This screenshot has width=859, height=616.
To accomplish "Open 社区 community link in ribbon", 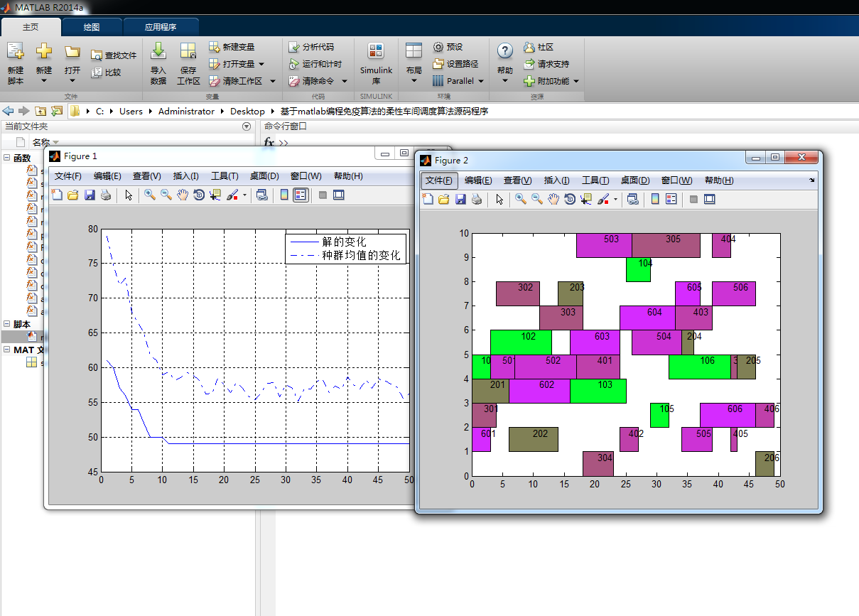I will pos(539,47).
